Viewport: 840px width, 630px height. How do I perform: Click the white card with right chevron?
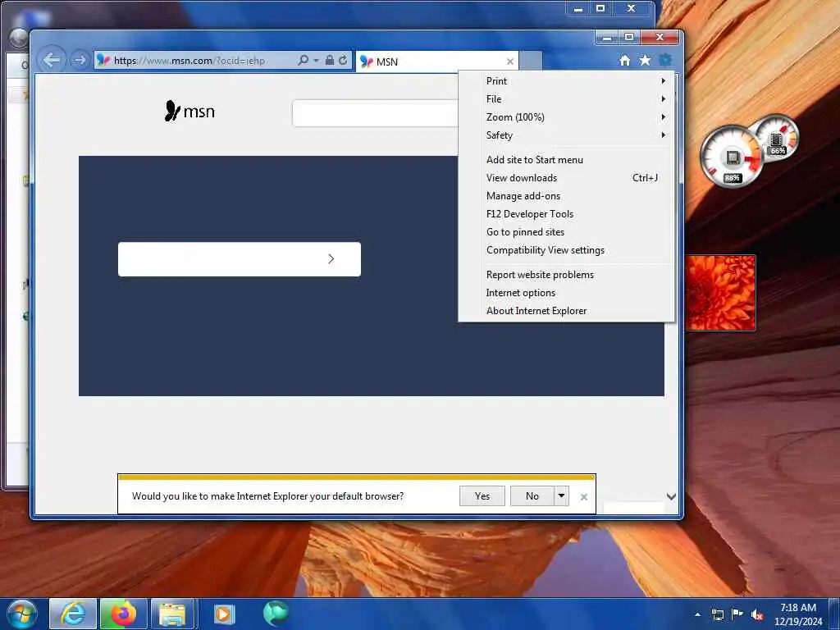pyautogui.click(x=240, y=259)
